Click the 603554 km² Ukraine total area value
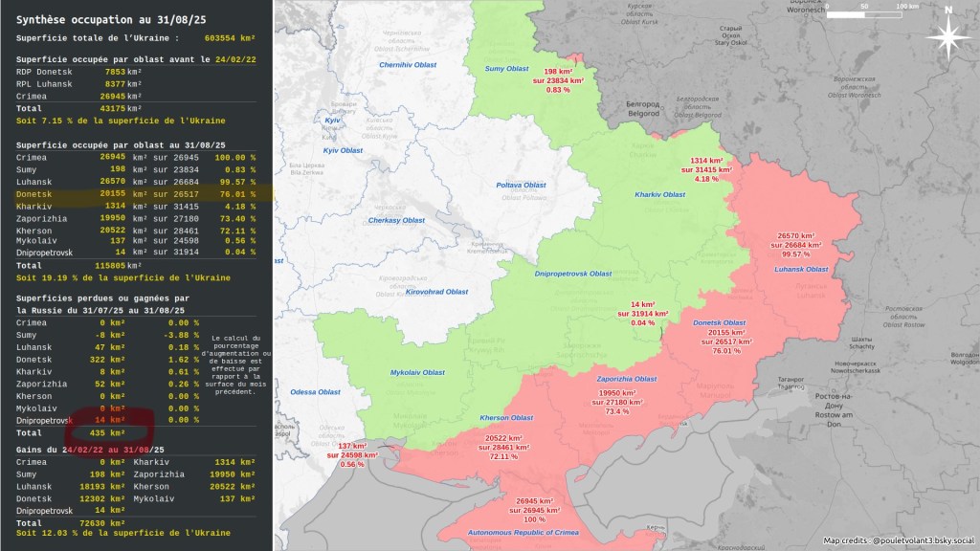 (231, 38)
